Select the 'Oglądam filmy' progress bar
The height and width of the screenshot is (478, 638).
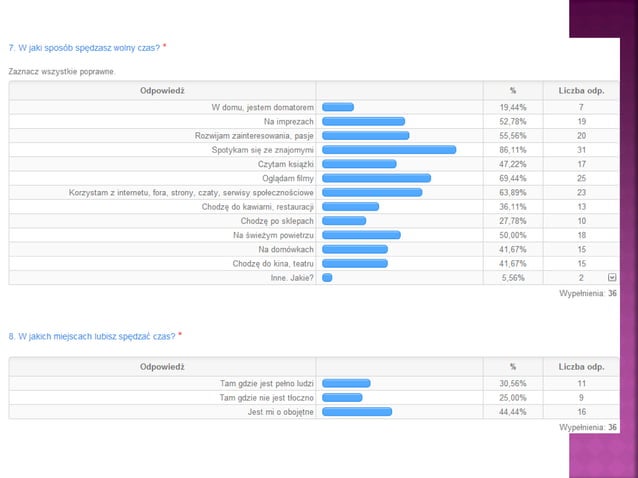click(376, 178)
